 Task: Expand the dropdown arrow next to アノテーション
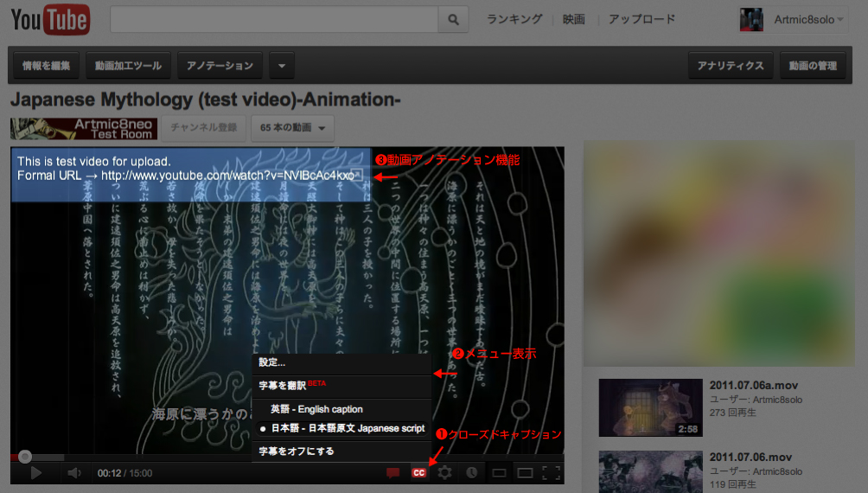click(x=282, y=66)
